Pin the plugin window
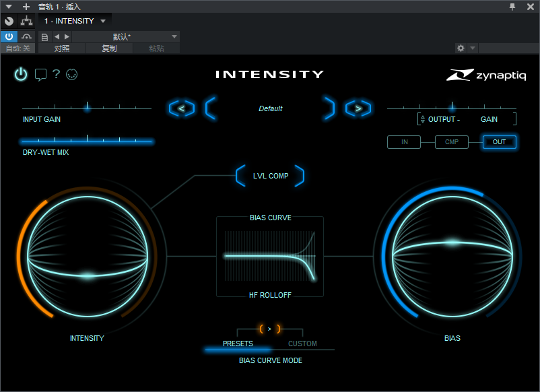Image resolution: width=540 pixels, height=392 pixels. pyautogui.click(x=512, y=7)
